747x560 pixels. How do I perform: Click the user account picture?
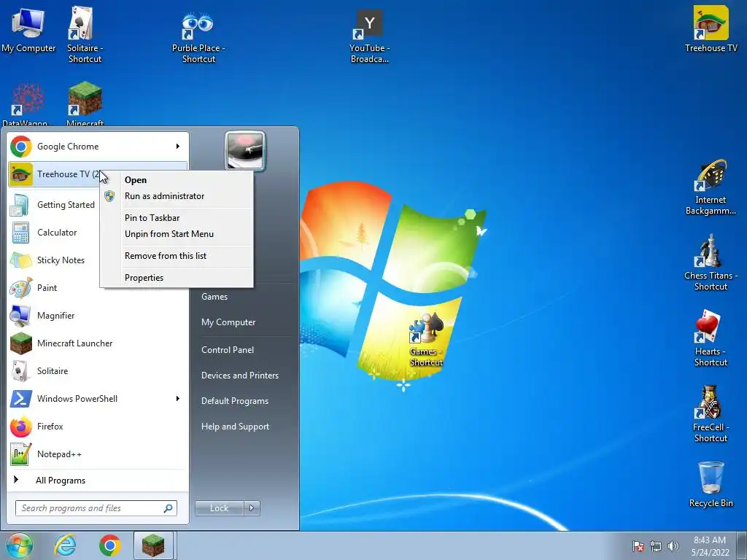pyautogui.click(x=245, y=151)
